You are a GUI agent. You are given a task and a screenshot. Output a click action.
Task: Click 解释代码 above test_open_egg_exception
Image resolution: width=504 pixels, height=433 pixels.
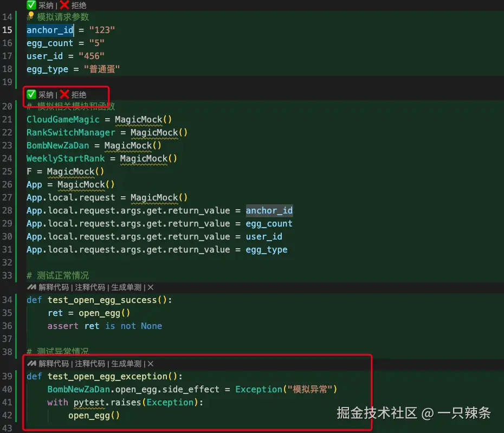tap(54, 364)
